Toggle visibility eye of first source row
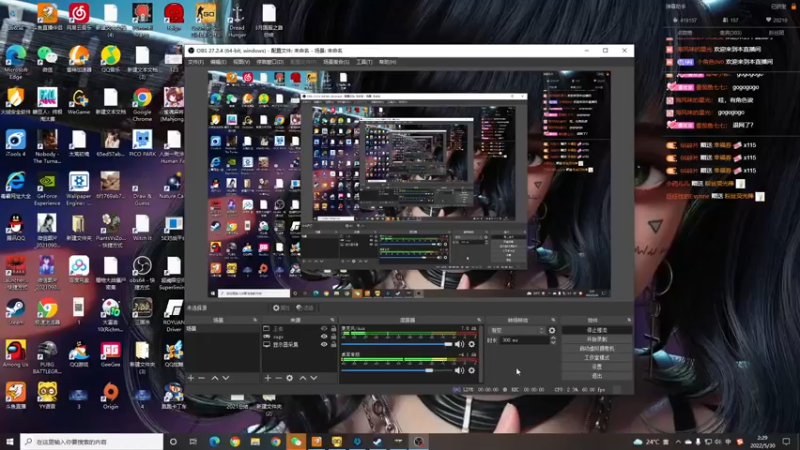The height and width of the screenshot is (450, 800). pyautogui.click(x=324, y=329)
